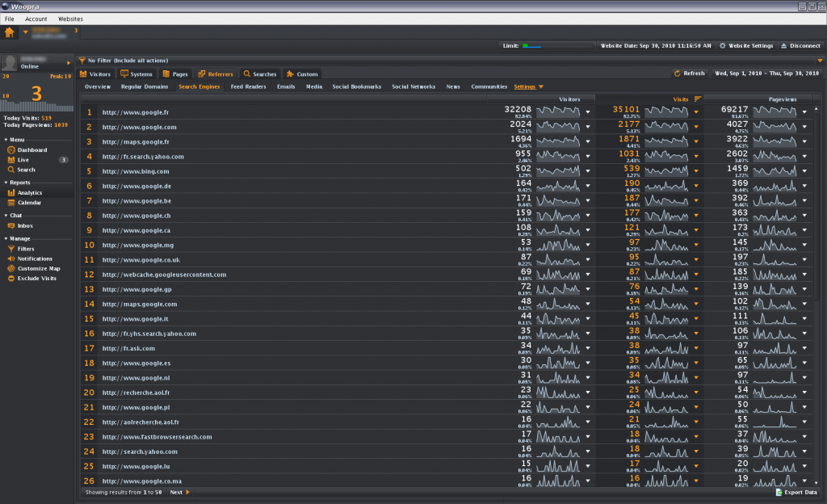Image resolution: width=827 pixels, height=504 pixels.
Task: Click visits sparkline for maps.google.fr row
Action: (x=666, y=141)
